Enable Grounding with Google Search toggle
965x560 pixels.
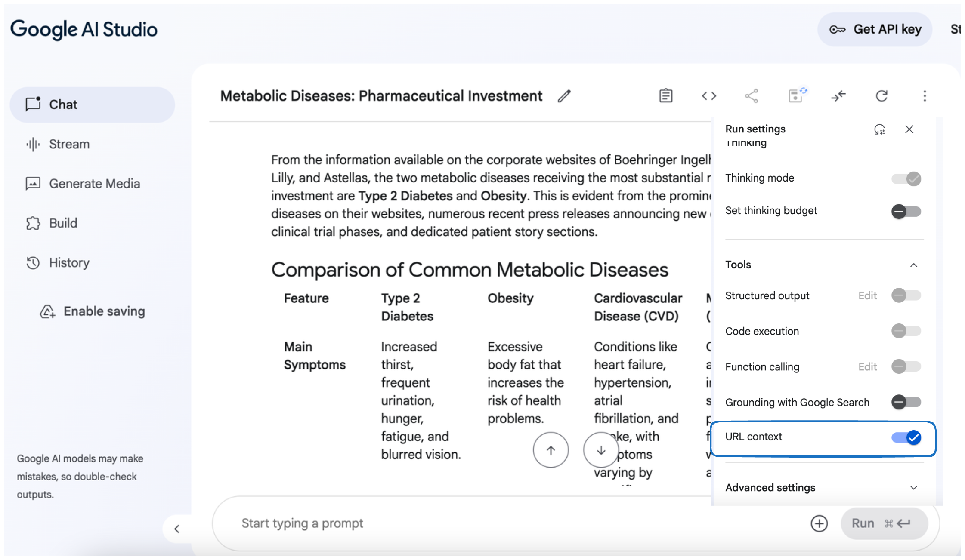906,402
